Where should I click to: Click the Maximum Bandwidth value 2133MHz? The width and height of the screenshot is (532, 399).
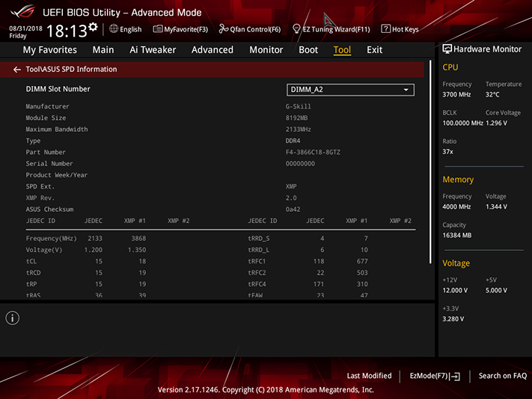[x=299, y=130]
